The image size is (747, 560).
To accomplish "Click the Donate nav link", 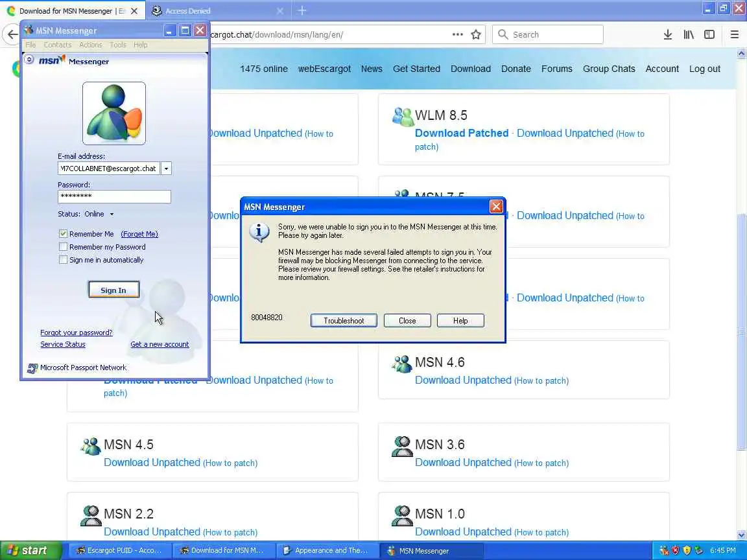I will (x=516, y=69).
